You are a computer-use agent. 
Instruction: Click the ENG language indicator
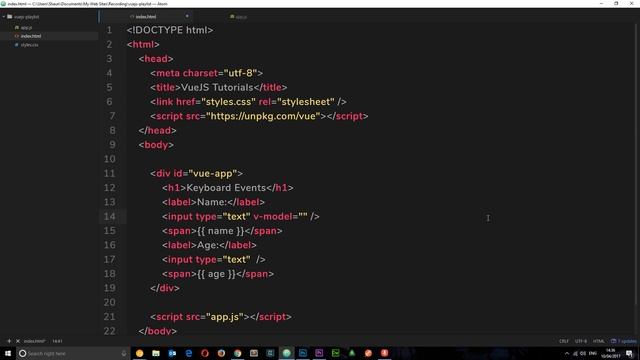[593, 353]
